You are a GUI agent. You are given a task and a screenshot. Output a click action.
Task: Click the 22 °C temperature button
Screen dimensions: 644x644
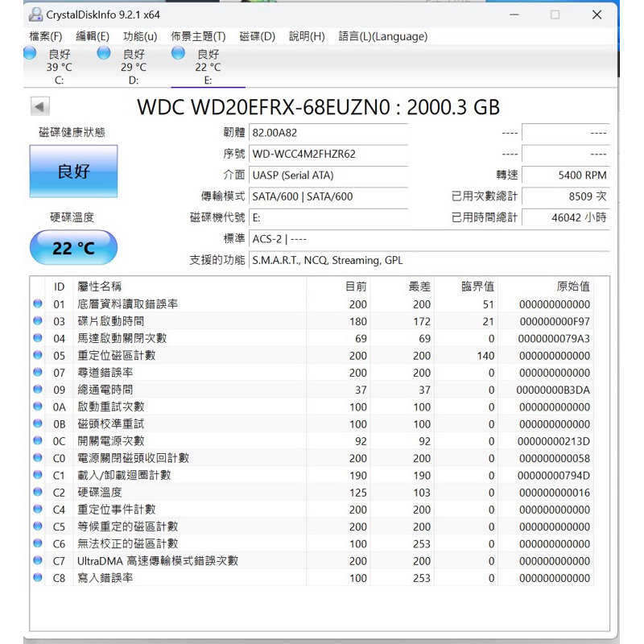click(73, 248)
